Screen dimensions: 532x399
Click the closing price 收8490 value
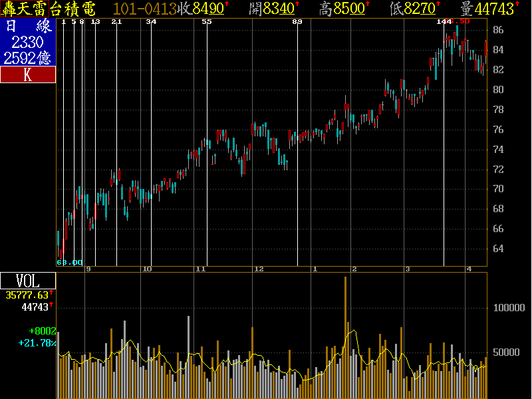(x=203, y=9)
